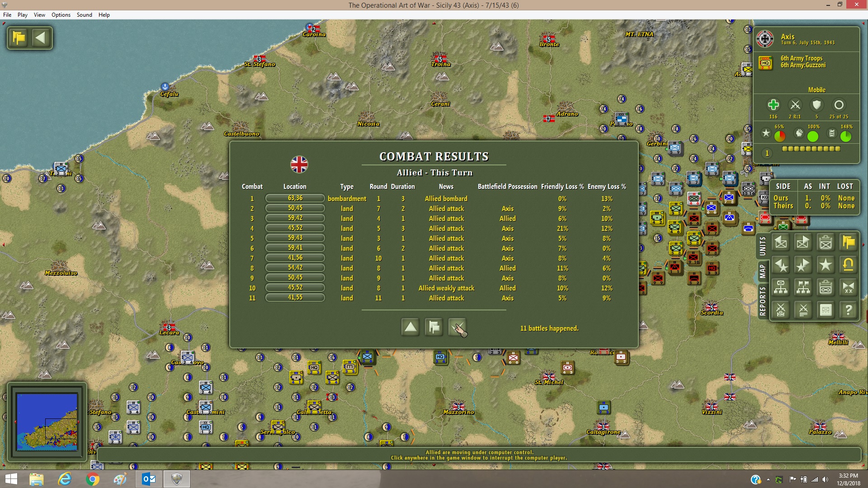Click the yellow undo arrow icon
The height and width of the screenshot is (488, 868).
tap(849, 265)
